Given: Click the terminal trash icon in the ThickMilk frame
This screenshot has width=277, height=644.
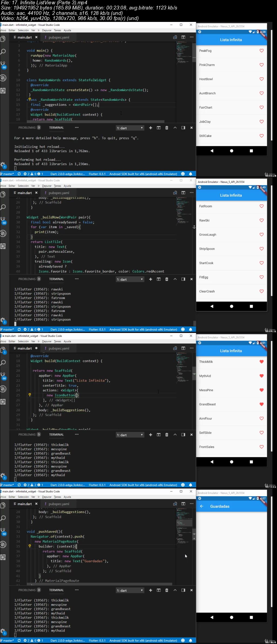Looking at the screenshot, I should [167, 435].
